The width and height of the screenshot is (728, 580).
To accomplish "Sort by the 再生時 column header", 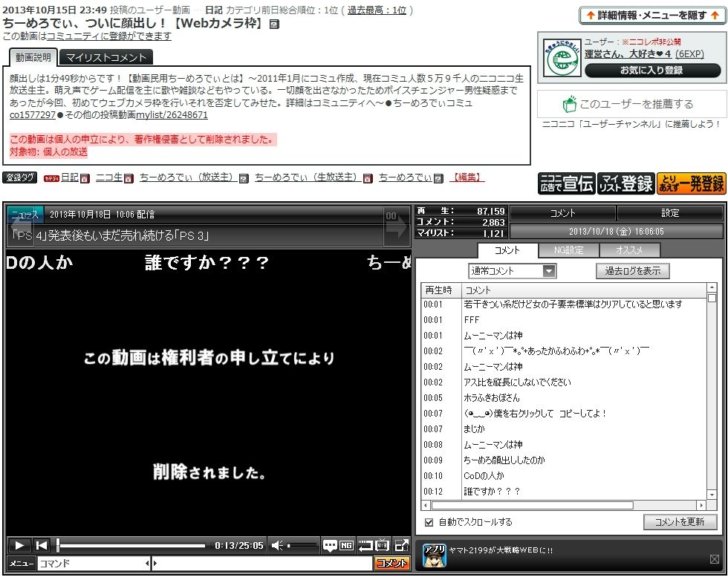I will click(x=441, y=290).
